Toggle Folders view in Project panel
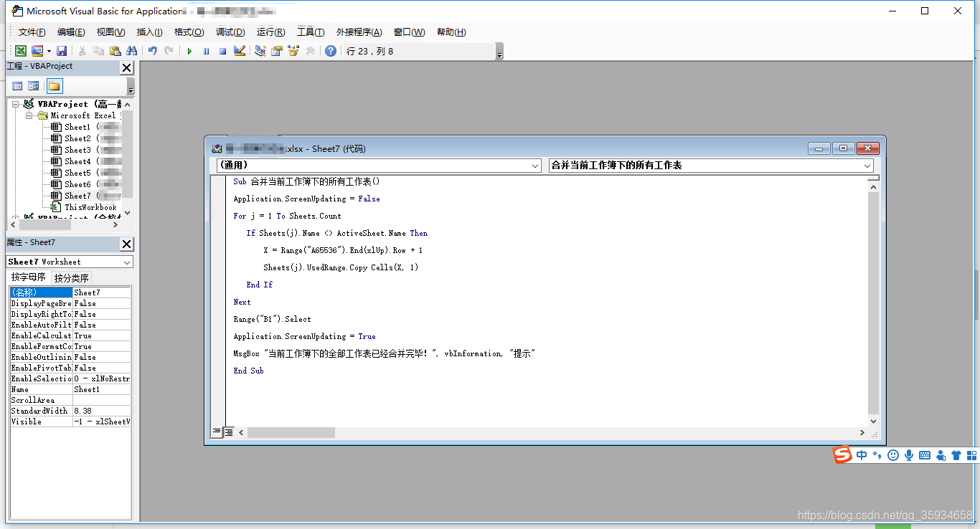Viewport: 980px width, 529px height. click(55, 86)
